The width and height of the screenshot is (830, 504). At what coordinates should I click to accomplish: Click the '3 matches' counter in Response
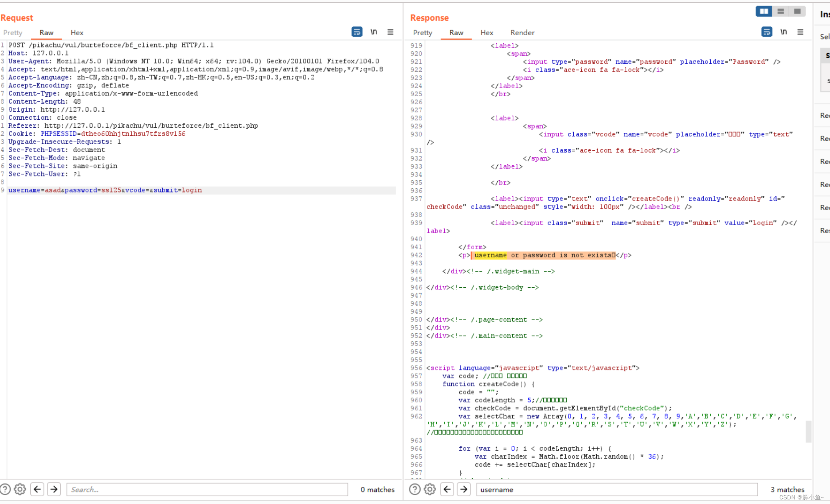(787, 489)
